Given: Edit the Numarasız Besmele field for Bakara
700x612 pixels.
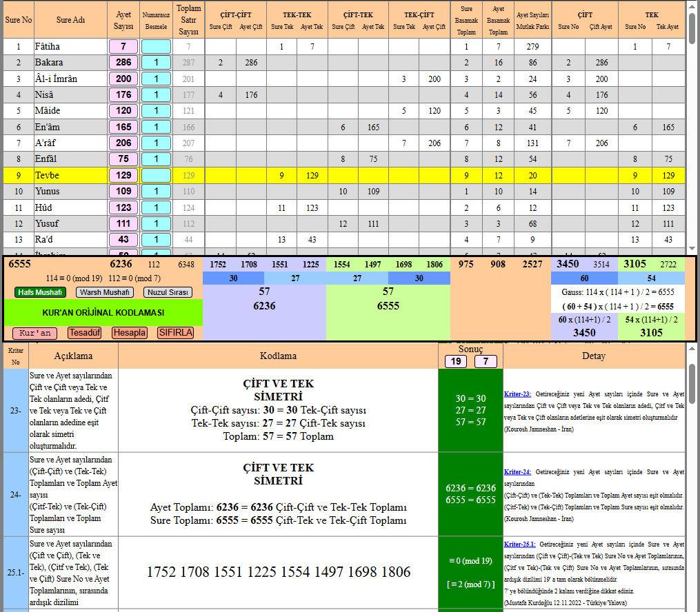Looking at the screenshot, I should [x=157, y=63].
